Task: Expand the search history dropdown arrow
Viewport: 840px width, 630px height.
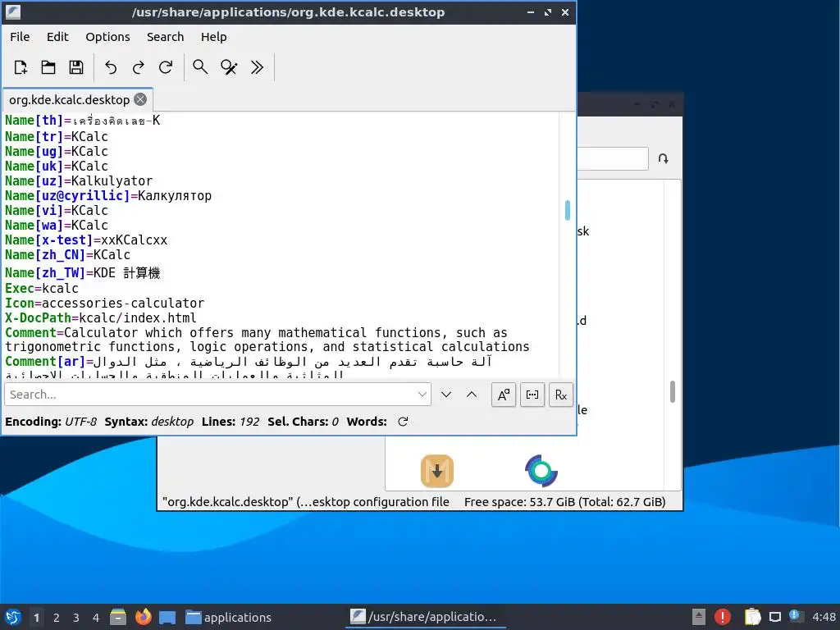Action: click(422, 395)
